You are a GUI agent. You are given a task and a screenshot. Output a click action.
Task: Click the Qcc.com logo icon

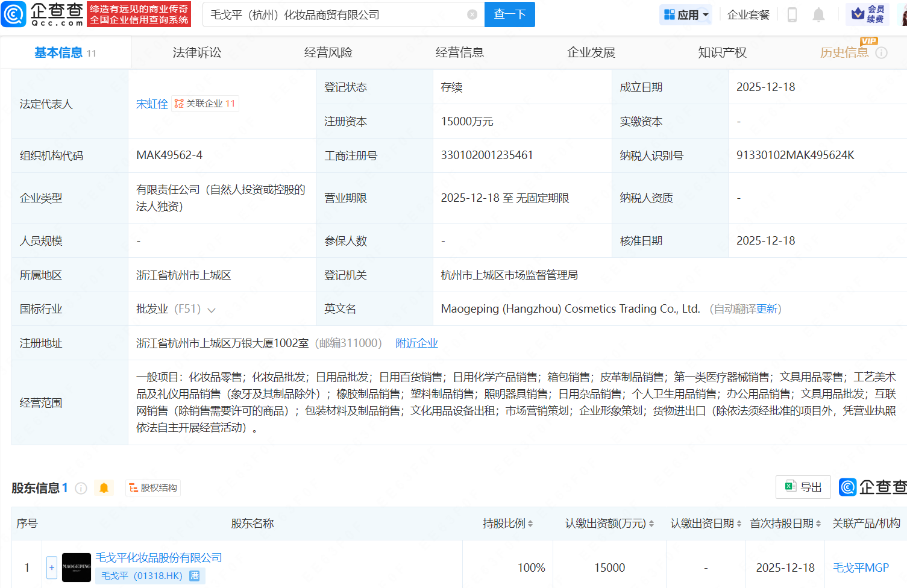(14, 14)
